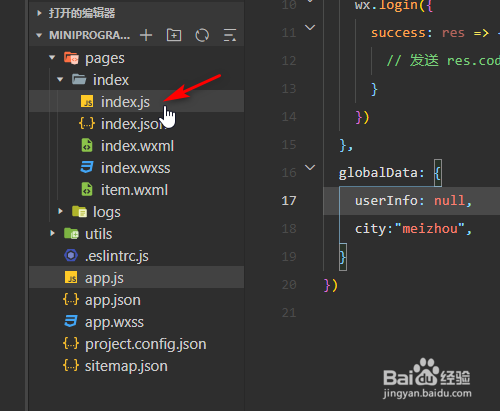Click the "meizhou" string value
Screen dimensions: 500x411
pyautogui.click(x=430, y=229)
